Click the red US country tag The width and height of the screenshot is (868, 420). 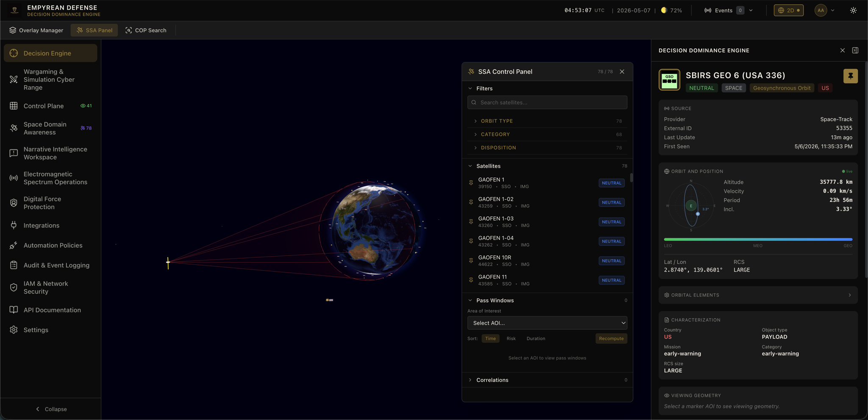click(x=825, y=88)
